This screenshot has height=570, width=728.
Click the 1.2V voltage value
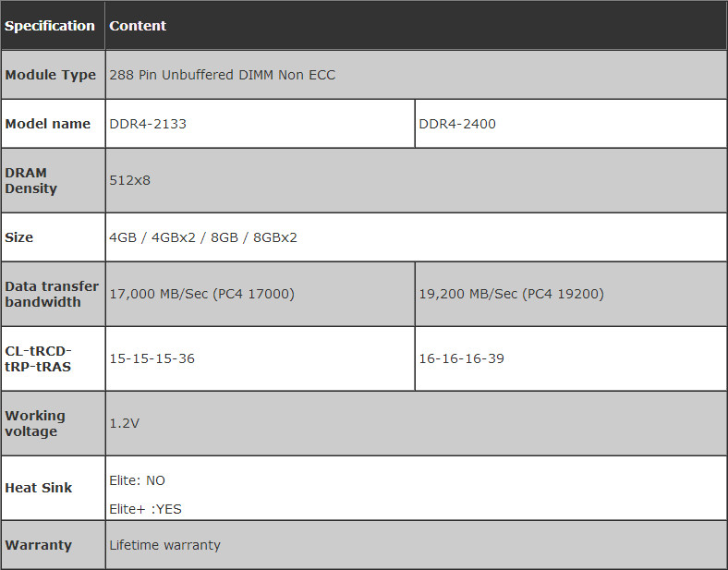[x=124, y=423]
